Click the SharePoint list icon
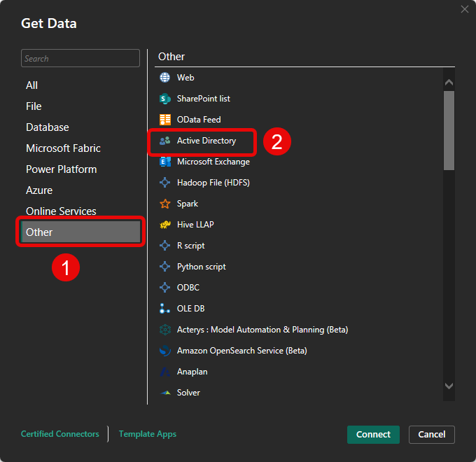Viewport: 476px width, 462px height. (x=164, y=99)
